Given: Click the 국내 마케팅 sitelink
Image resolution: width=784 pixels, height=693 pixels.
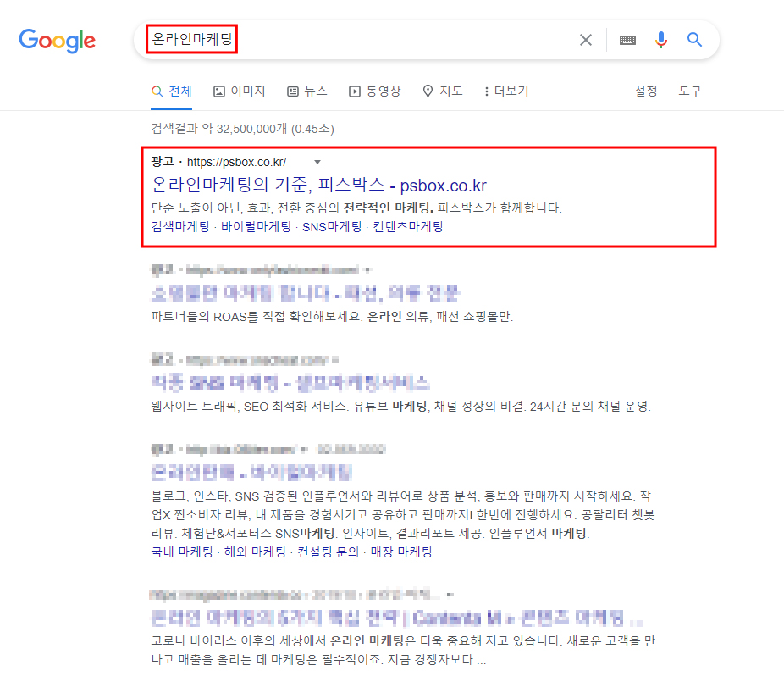Looking at the screenshot, I should tap(182, 552).
